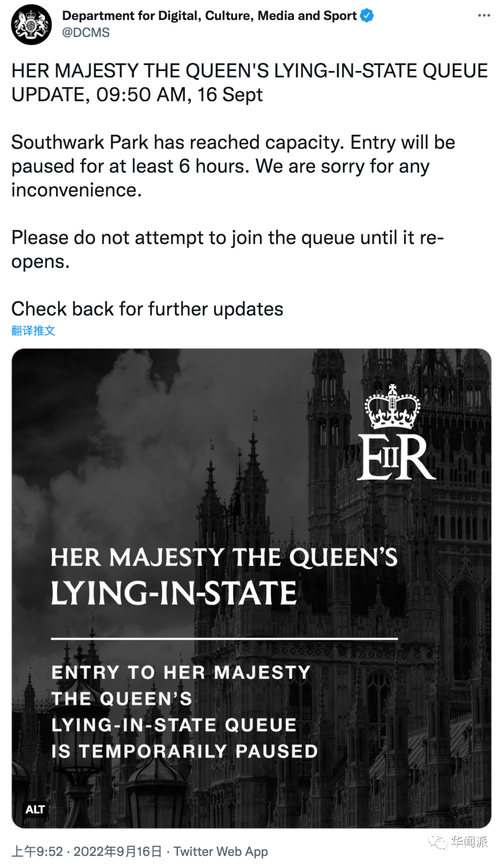
Task: Click the Department for Digital, Culture display name
Action: click(x=209, y=16)
